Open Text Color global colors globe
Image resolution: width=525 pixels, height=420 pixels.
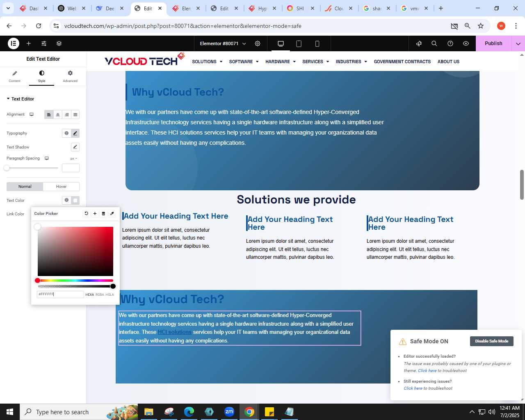click(66, 200)
